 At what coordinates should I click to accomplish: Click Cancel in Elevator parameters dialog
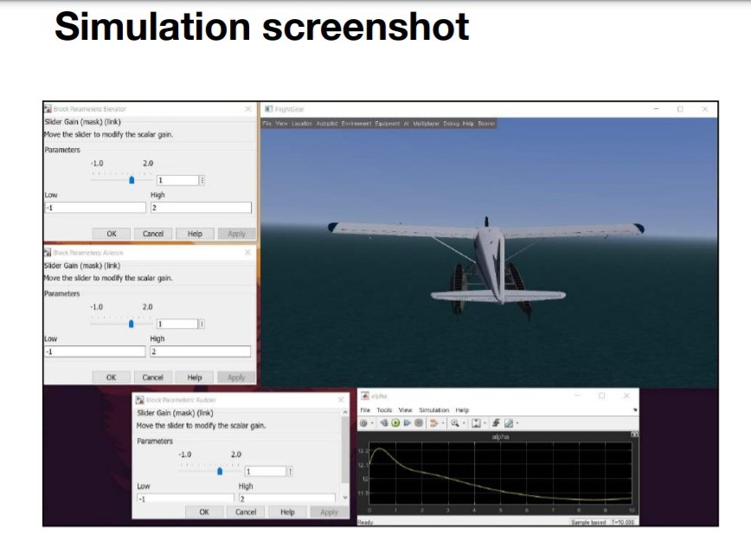(x=153, y=234)
